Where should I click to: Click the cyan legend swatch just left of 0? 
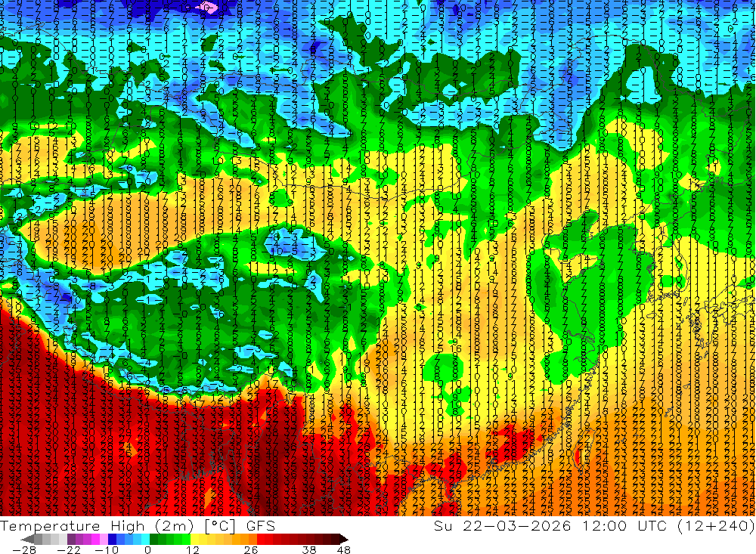click(x=145, y=540)
